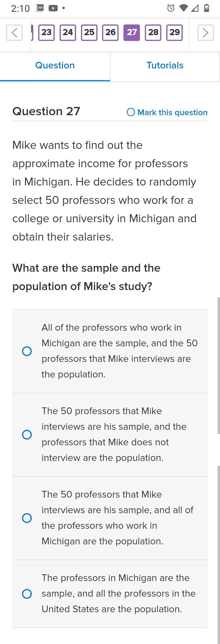Screen dimensions: 220x644
Task: Tap the cellular signal icon
Action: pos(195,8)
